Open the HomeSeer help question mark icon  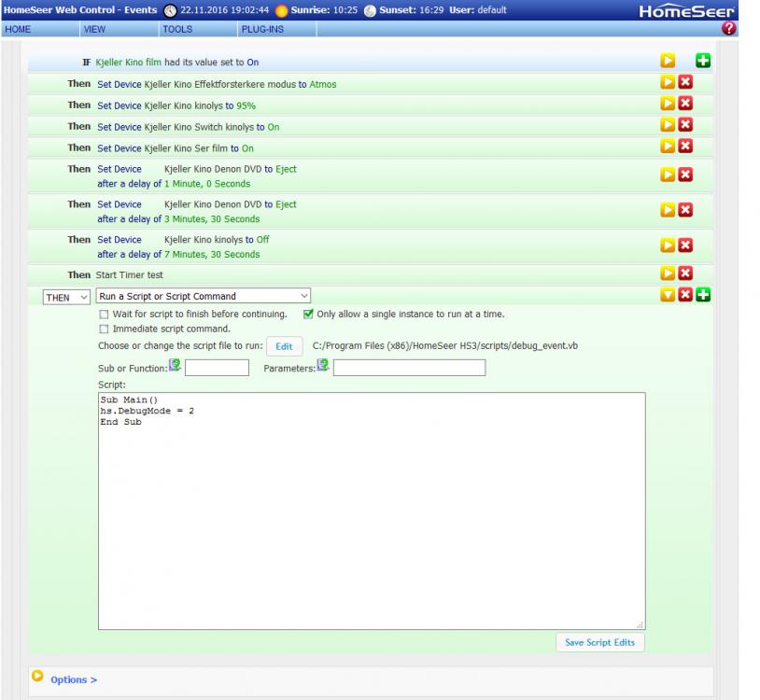[728, 29]
